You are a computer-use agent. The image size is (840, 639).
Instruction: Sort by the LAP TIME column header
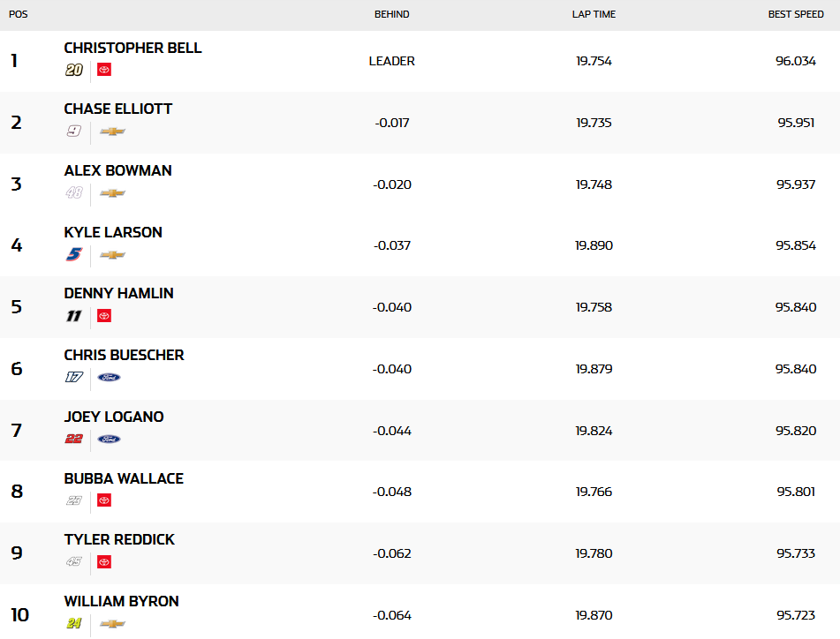tap(594, 14)
